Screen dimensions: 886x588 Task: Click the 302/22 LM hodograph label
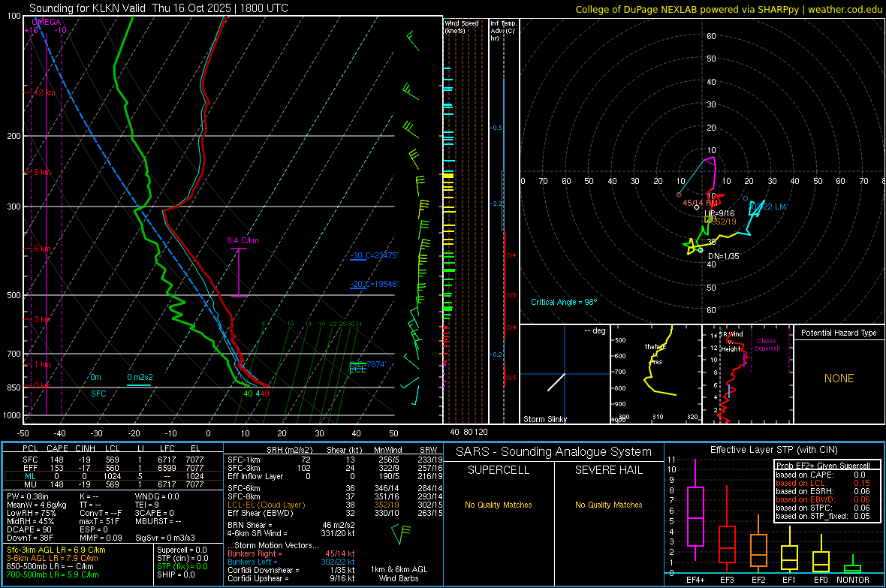coord(767,207)
